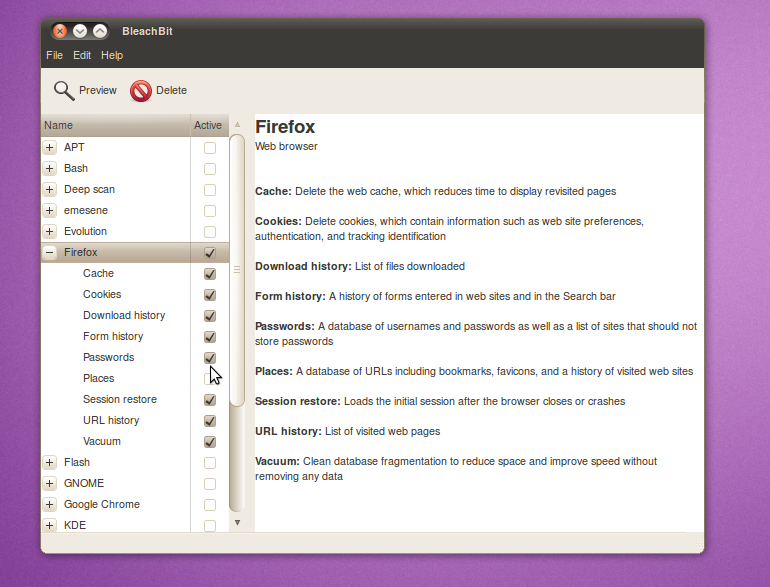This screenshot has width=770, height=587.
Task: Sort by the Name column header
Action: coord(116,125)
